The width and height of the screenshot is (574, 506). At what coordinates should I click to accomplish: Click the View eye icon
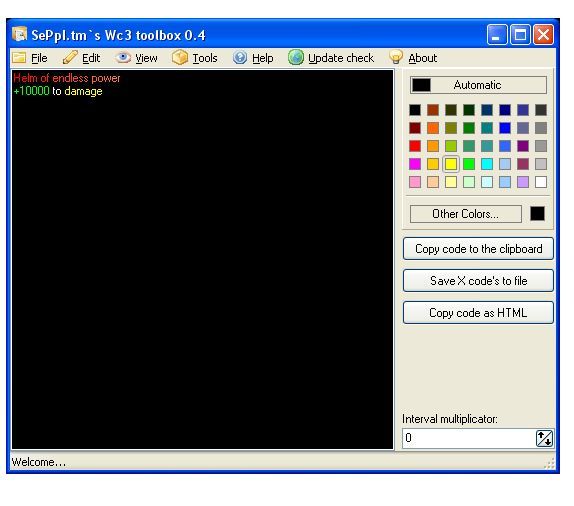[x=123, y=57]
